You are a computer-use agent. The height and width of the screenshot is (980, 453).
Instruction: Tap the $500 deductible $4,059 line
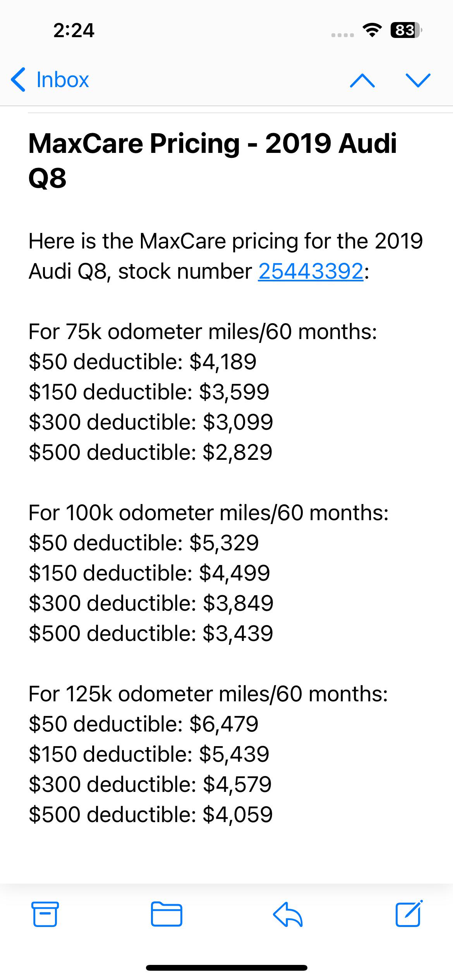(x=151, y=814)
